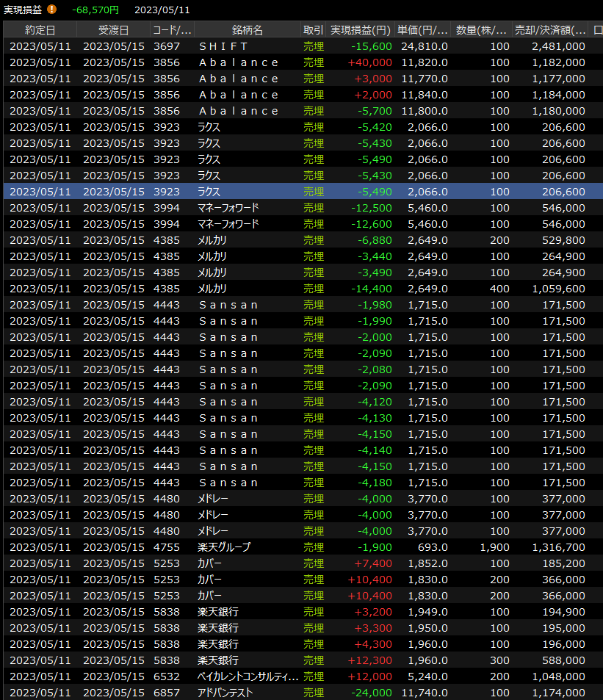Click the 取引 column header
The image size is (603, 700).
click(313, 30)
